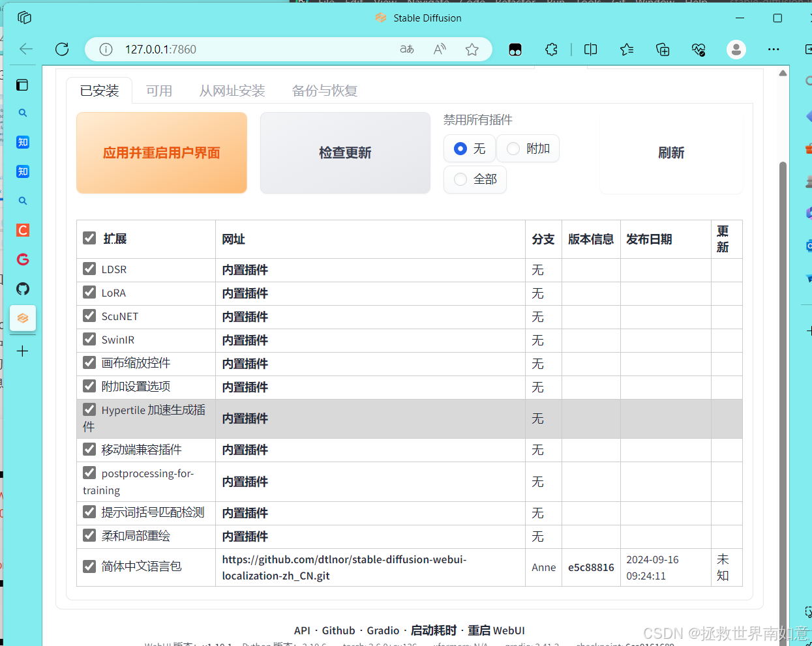
Task: Click the 启动耗时 footer link
Action: pyautogui.click(x=434, y=630)
